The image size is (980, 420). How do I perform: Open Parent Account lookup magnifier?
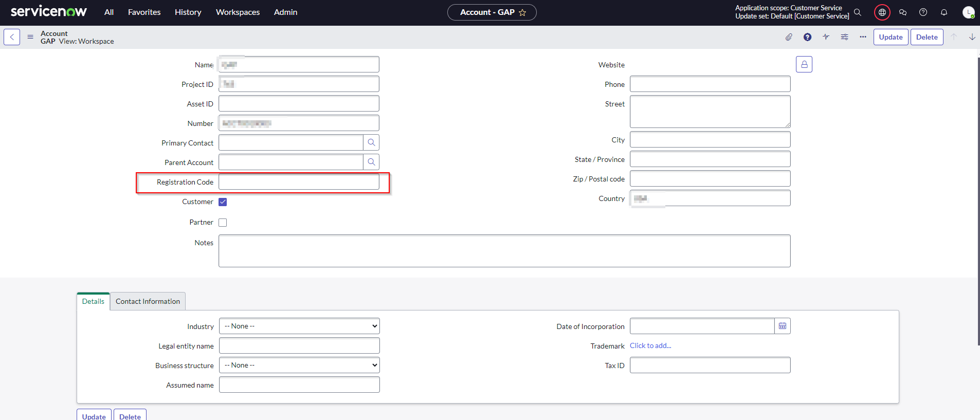[371, 162]
